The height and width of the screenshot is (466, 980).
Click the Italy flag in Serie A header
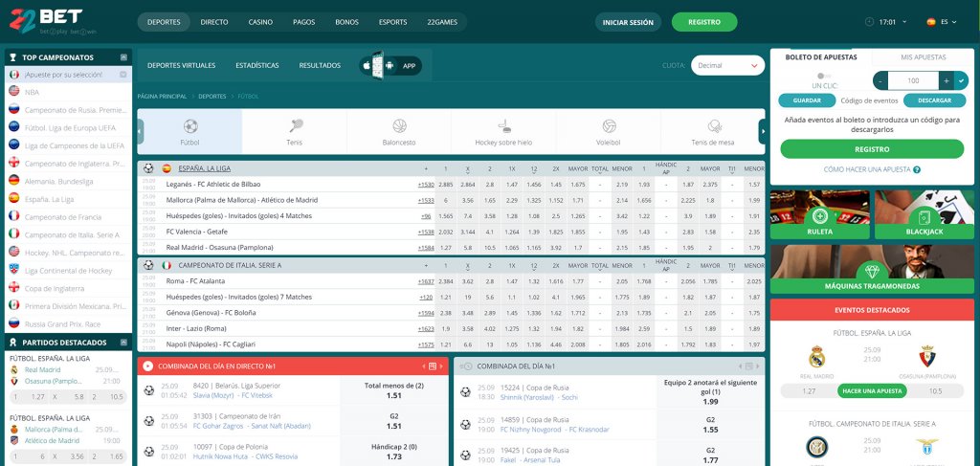(167, 265)
